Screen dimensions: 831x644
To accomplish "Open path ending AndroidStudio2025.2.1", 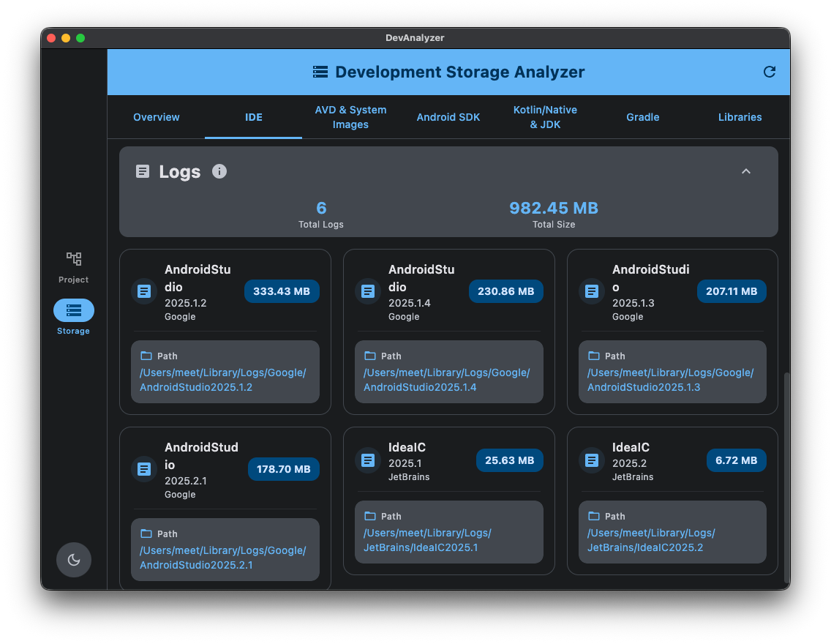I will [223, 558].
